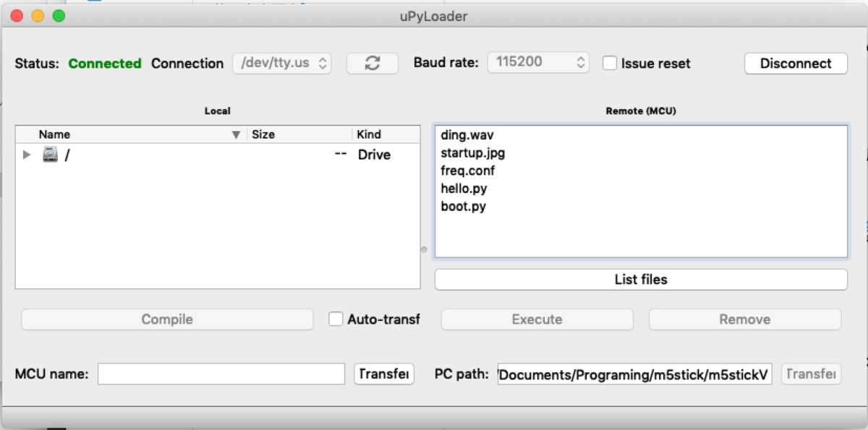Image resolution: width=868 pixels, height=430 pixels.
Task: Click the Execute button
Action: 537,319
